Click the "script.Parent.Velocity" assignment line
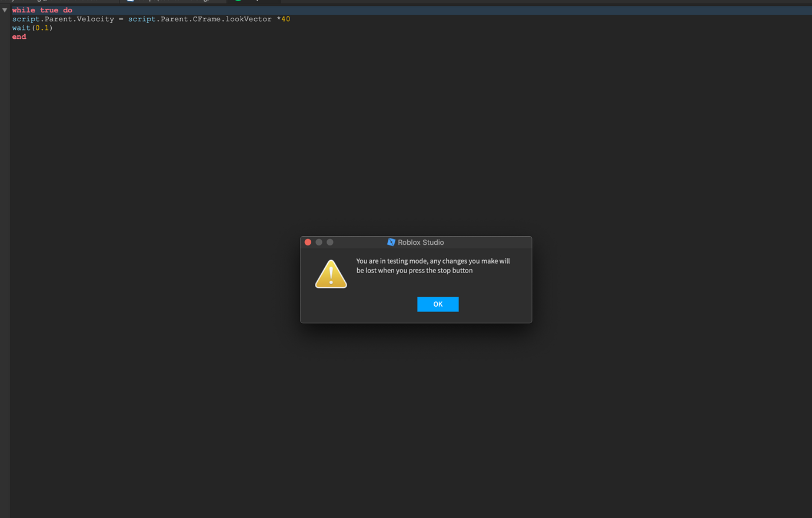Viewport: 812px width, 518px height. (151, 19)
